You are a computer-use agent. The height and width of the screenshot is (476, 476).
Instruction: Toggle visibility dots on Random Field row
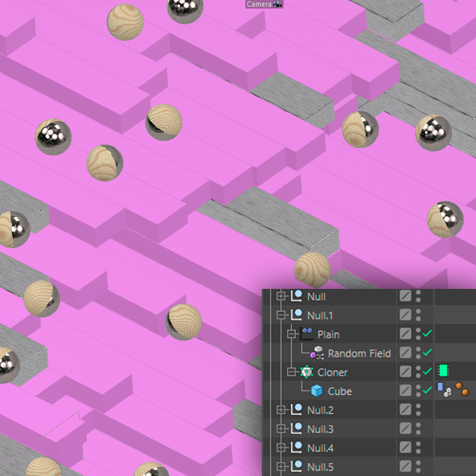tap(418, 353)
